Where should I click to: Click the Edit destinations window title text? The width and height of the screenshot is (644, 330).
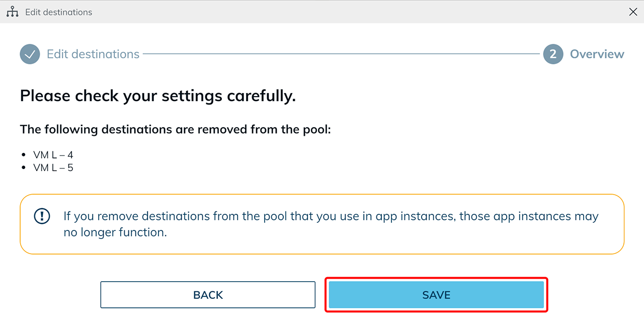59,12
